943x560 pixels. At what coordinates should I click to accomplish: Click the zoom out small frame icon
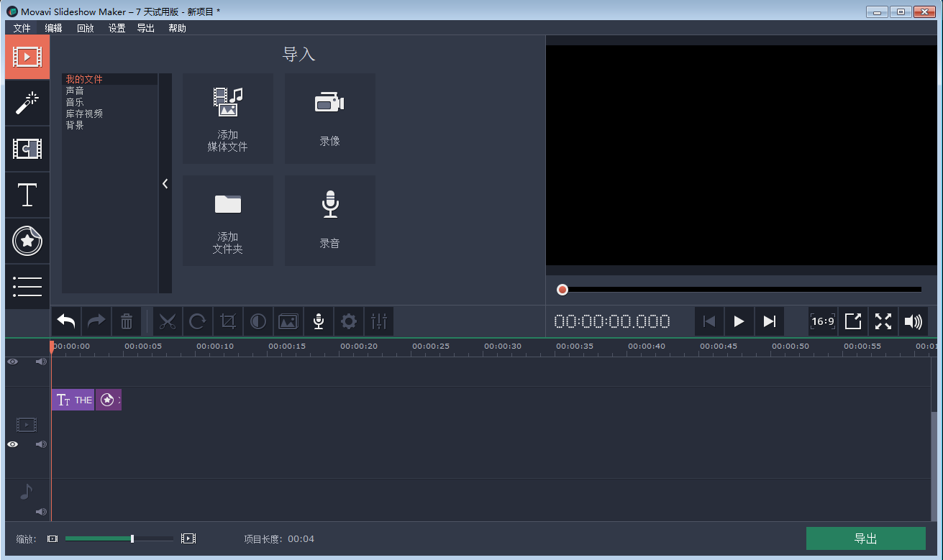click(x=53, y=538)
